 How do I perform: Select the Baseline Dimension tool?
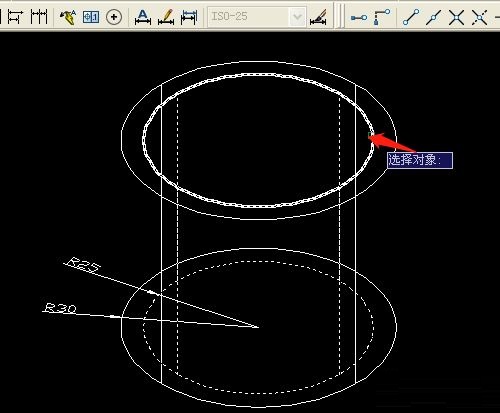coord(15,16)
